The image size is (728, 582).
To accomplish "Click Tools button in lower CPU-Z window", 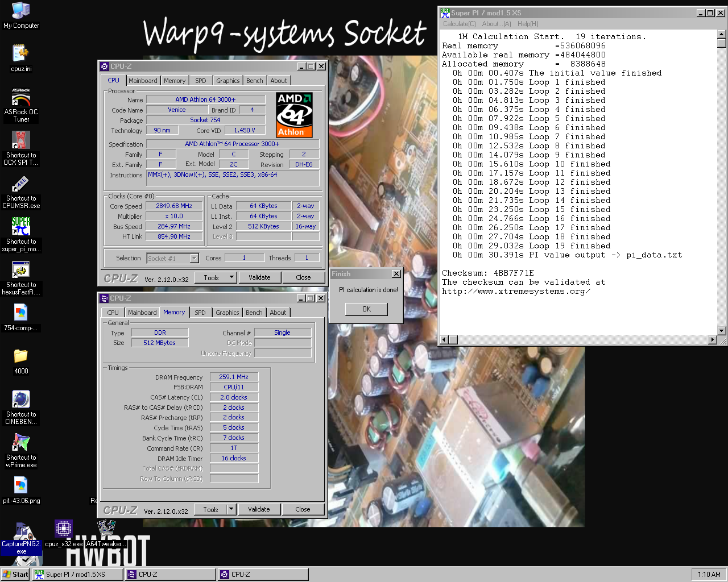I will [x=210, y=509].
